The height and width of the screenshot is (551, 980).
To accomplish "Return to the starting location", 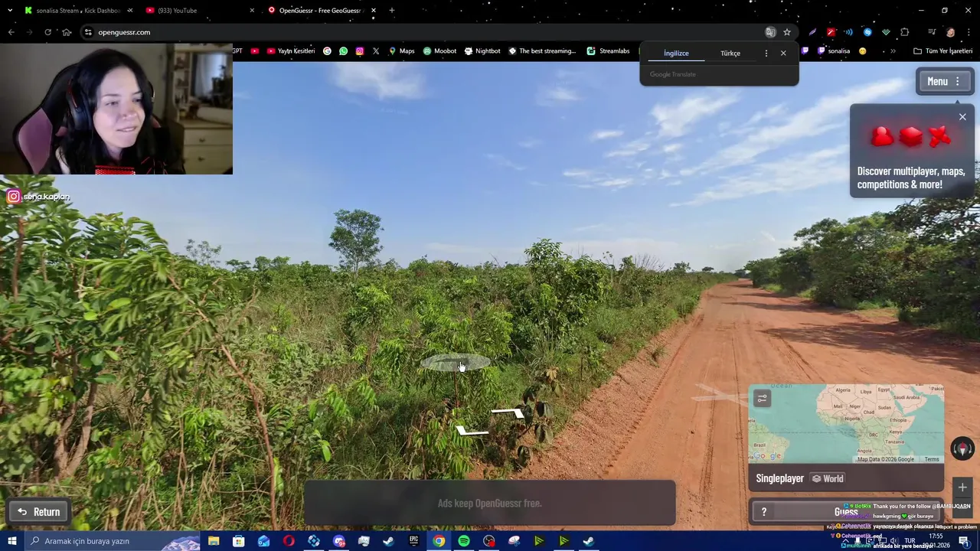I will [x=39, y=512].
